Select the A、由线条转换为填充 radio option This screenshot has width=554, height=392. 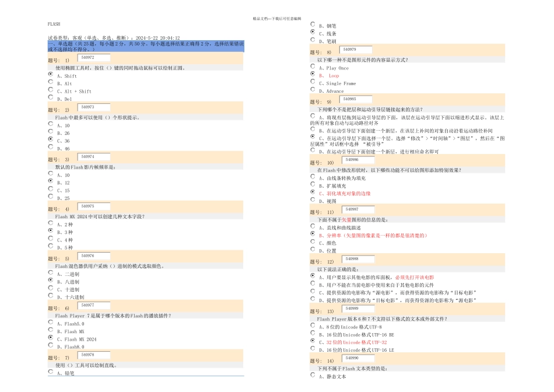313,176
